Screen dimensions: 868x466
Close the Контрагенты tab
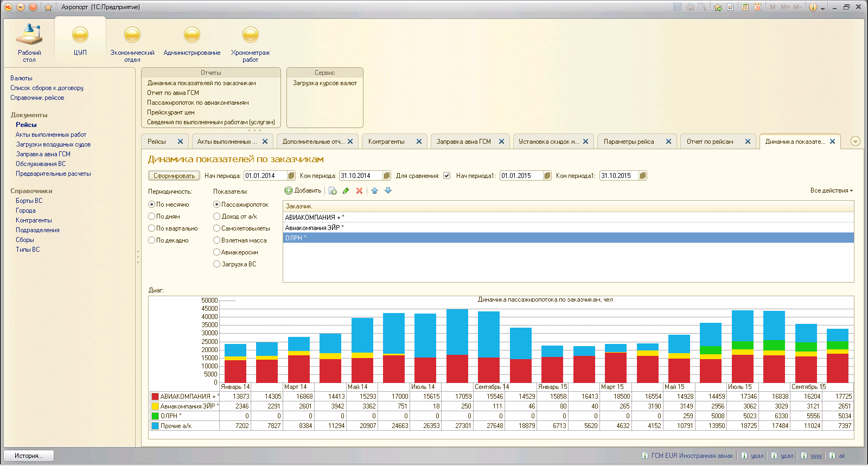(x=419, y=142)
